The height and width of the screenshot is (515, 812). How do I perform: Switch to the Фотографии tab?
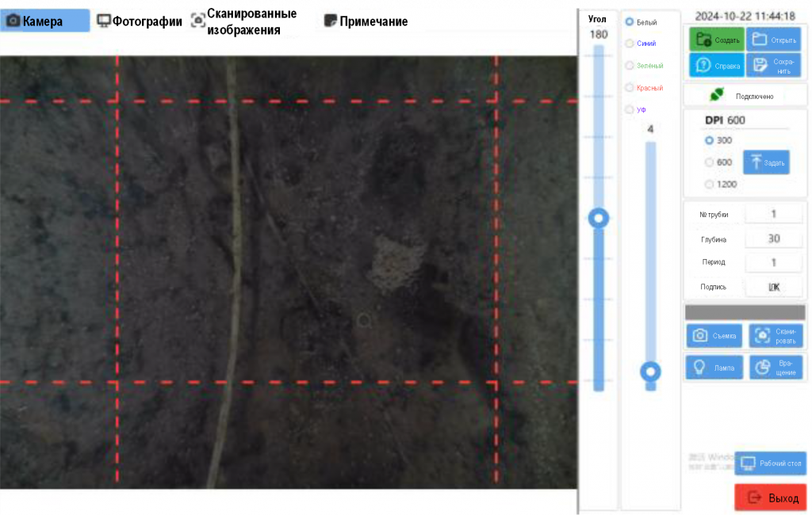coord(140,21)
